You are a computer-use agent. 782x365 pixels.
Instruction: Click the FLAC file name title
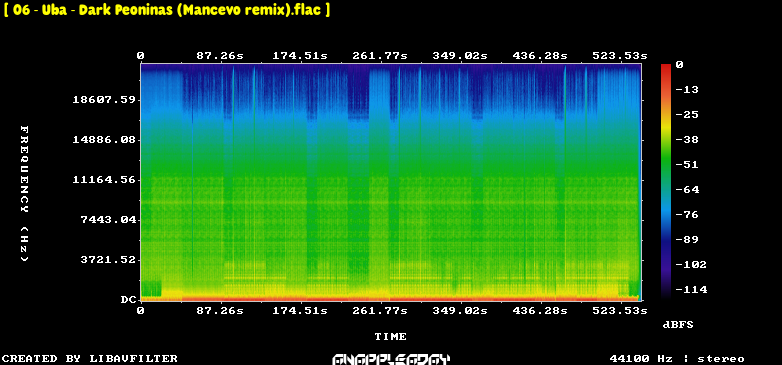pos(167,10)
